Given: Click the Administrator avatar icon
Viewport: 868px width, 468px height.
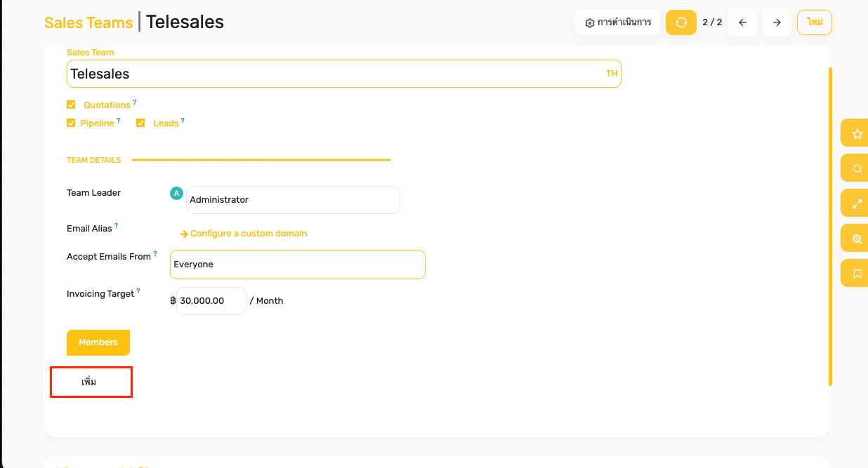Looking at the screenshot, I should (176, 193).
